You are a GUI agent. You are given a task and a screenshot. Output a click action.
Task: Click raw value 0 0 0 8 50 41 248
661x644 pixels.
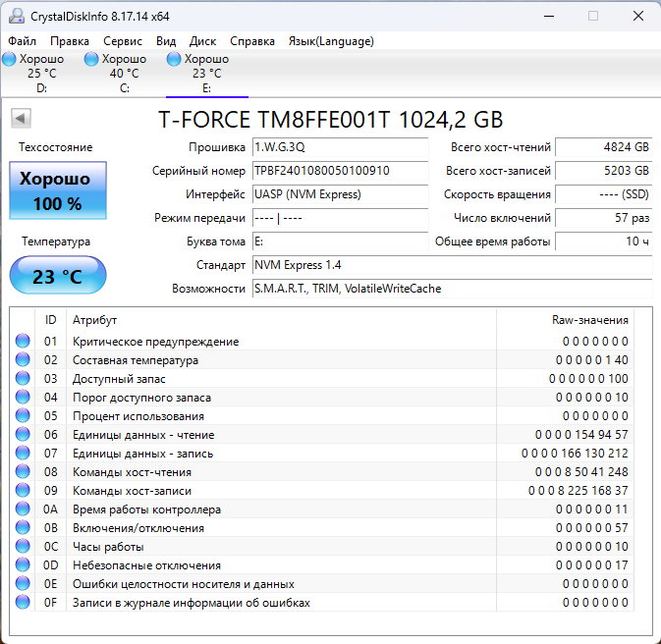(x=581, y=471)
